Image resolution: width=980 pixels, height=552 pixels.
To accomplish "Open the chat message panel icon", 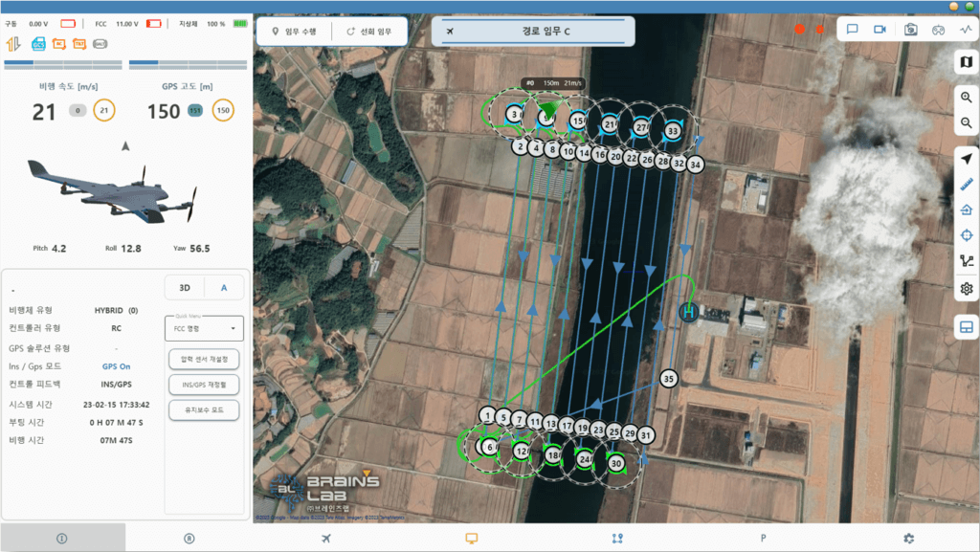I will pyautogui.click(x=851, y=30).
